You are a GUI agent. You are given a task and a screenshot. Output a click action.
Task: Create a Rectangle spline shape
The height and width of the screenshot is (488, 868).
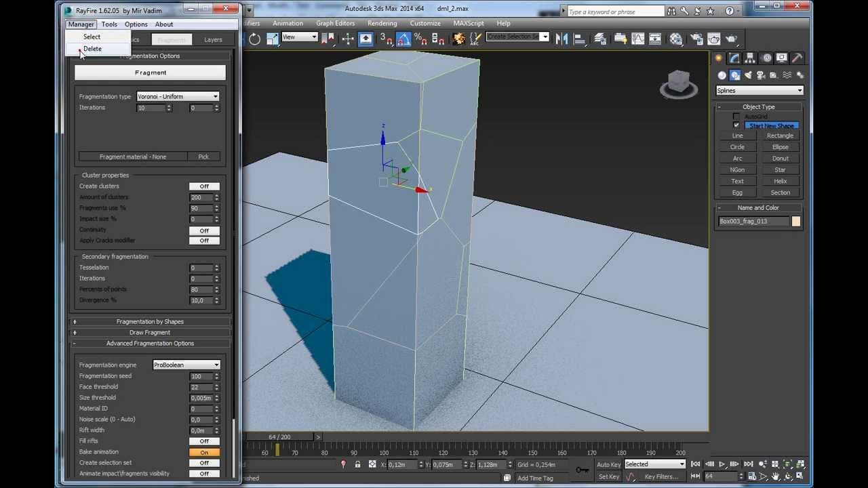click(x=780, y=136)
